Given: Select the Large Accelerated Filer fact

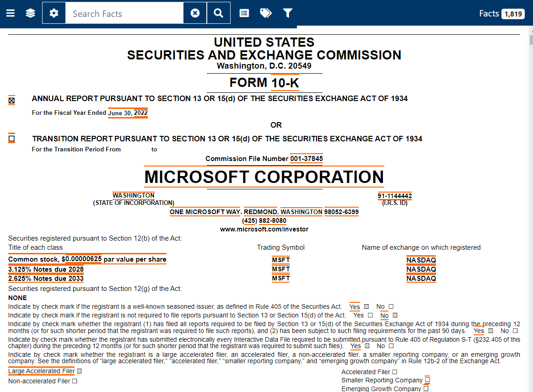Looking at the screenshot, I should 41,371.
